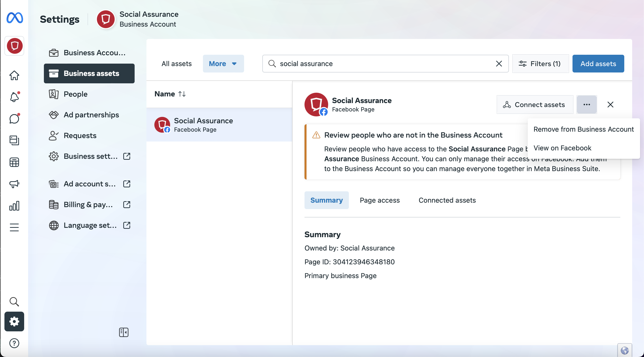The width and height of the screenshot is (644, 357).
Task: Click the Connect assets button
Action: [x=535, y=105]
